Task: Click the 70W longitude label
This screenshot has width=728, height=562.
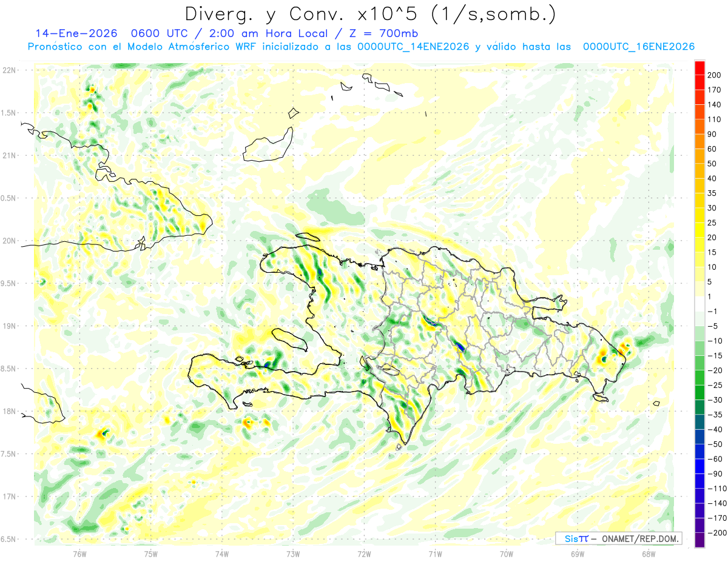Action: pyautogui.click(x=507, y=554)
